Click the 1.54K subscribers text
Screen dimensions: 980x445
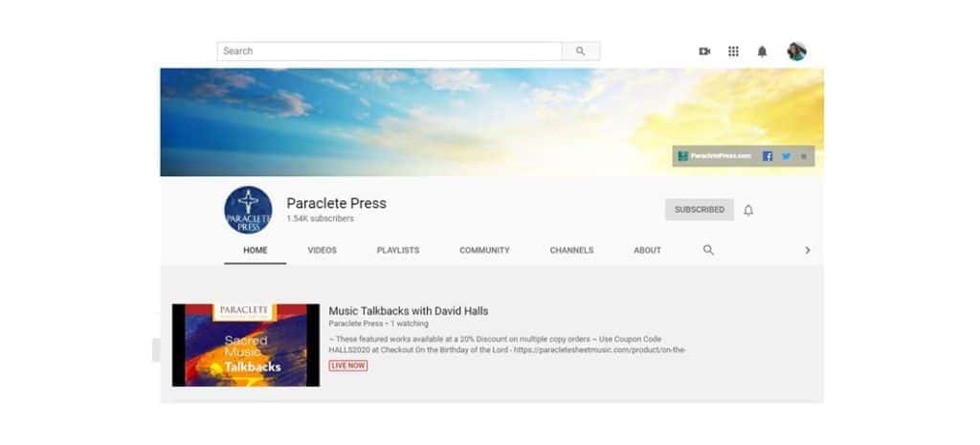pyautogui.click(x=320, y=219)
